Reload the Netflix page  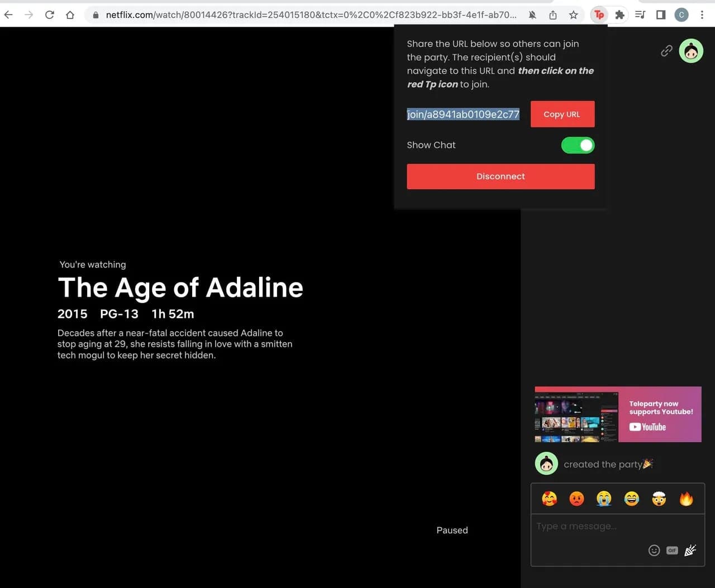[x=50, y=15]
